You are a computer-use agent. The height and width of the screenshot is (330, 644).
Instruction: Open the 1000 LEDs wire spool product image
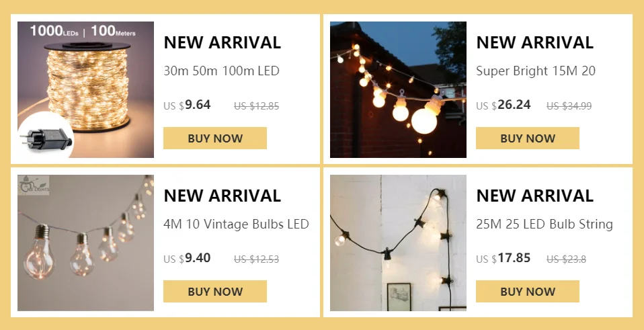click(85, 89)
